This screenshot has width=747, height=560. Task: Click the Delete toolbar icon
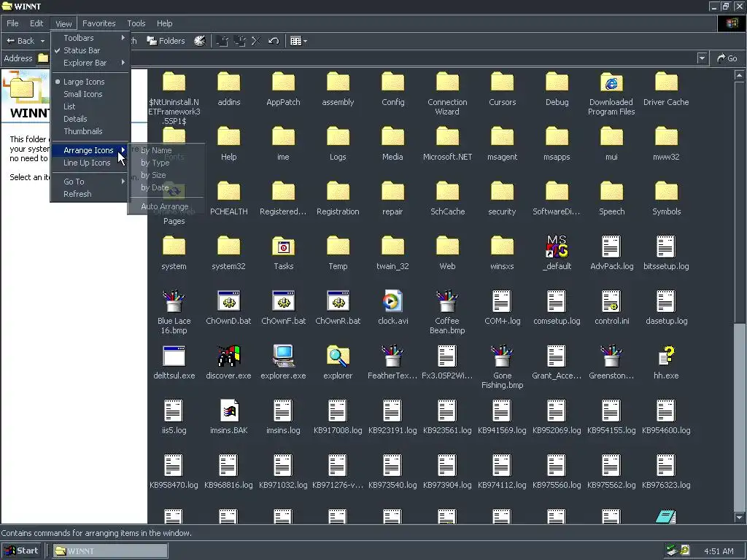pos(256,41)
